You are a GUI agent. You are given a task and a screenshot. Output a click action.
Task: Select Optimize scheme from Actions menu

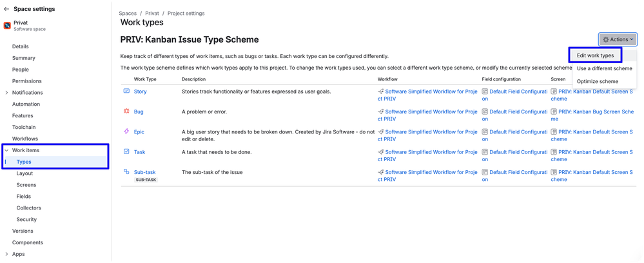click(x=597, y=81)
